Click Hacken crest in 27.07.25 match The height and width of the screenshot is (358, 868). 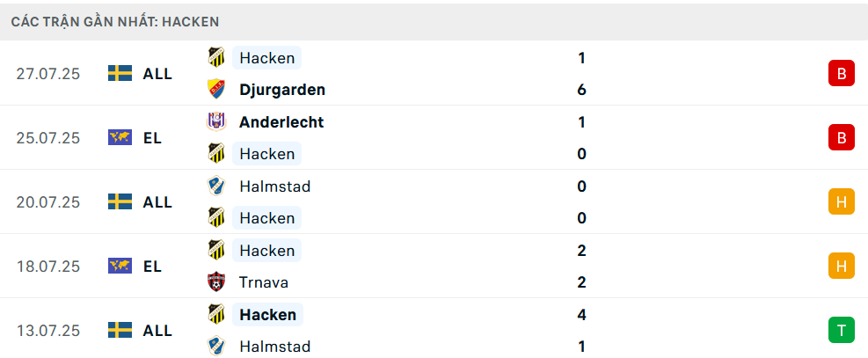215,57
